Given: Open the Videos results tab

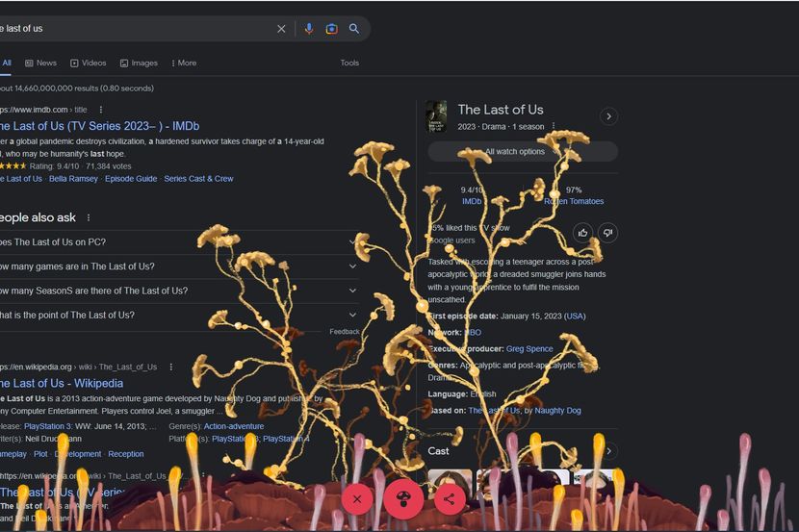Looking at the screenshot, I should point(89,63).
